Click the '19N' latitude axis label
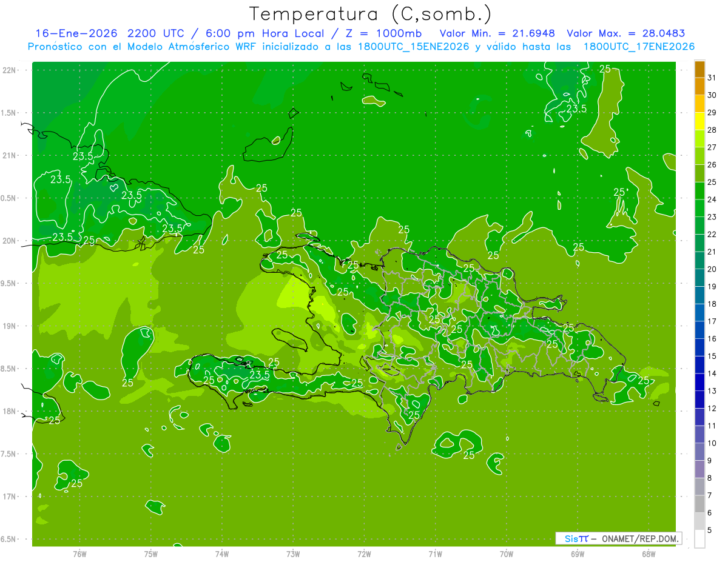728x562 pixels. (x=10, y=326)
